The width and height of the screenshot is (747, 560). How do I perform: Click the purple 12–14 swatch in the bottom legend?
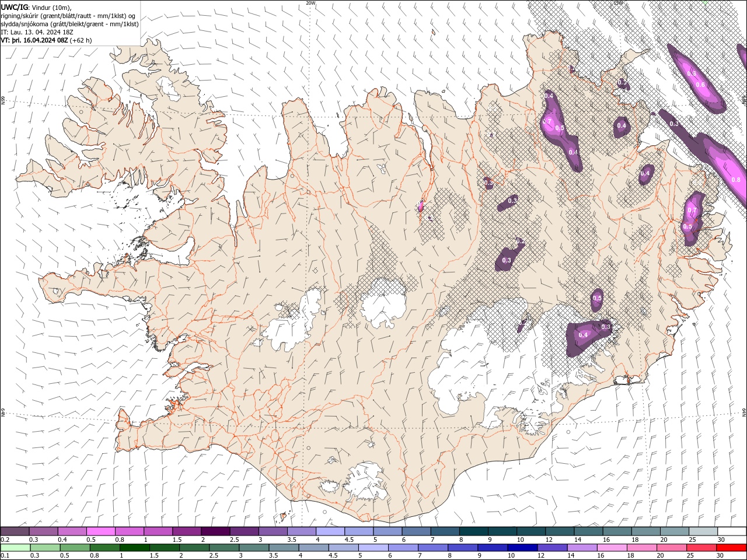552,548
